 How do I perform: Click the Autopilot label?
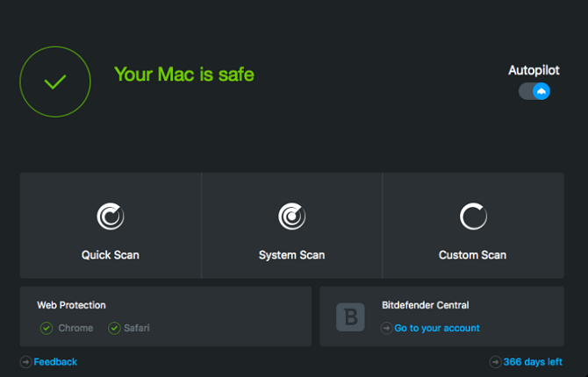(x=534, y=70)
